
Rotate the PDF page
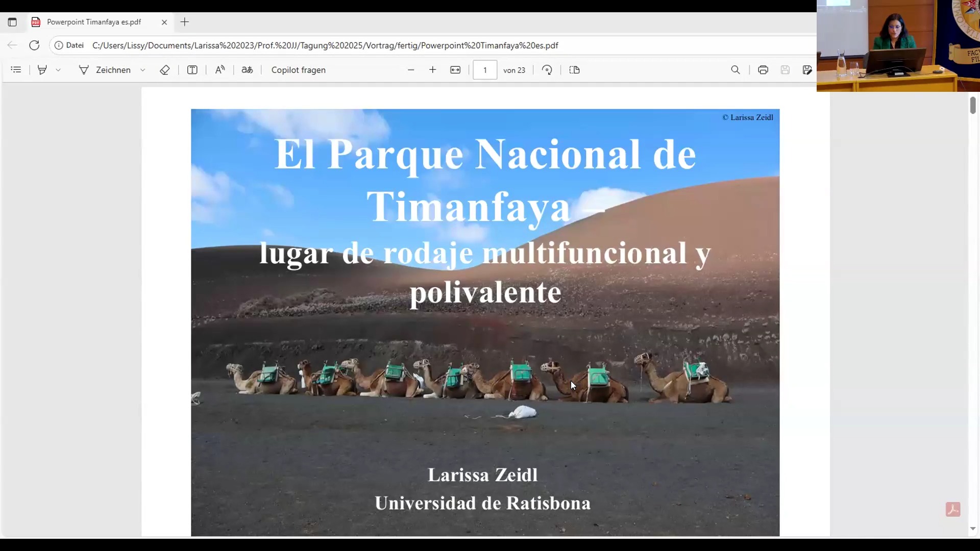547,70
